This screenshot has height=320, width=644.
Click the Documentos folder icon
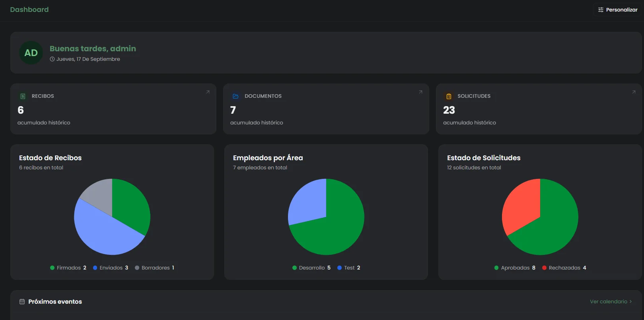click(235, 96)
